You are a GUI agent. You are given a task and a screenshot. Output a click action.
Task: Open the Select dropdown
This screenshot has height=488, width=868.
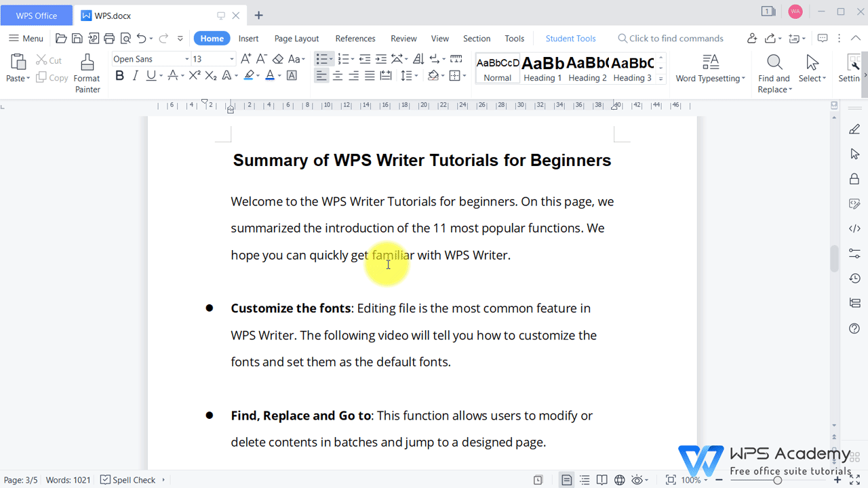[x=812, y=79]
